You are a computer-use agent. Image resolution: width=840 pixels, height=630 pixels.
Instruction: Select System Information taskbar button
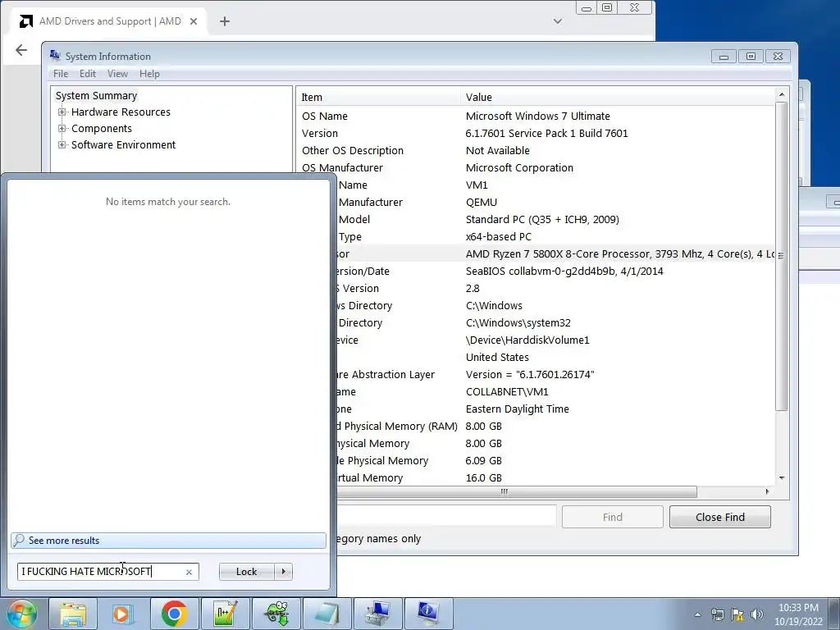point(428,614)
